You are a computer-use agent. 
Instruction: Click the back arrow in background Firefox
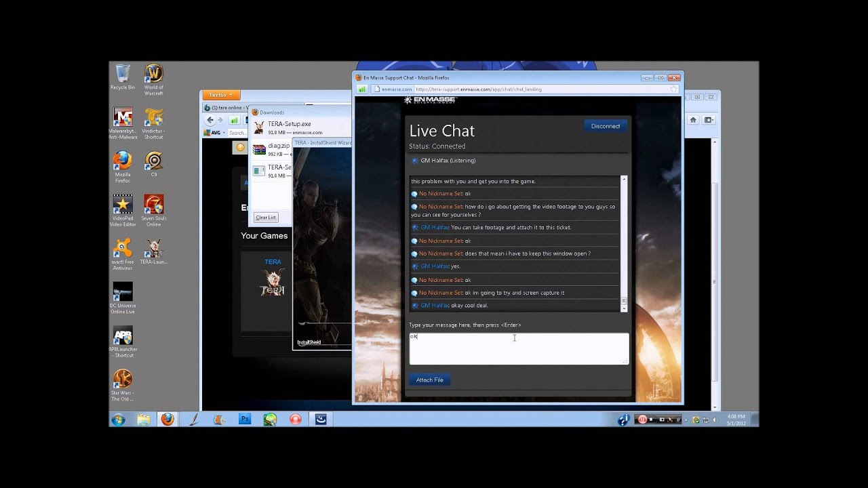tap(210, 120)
